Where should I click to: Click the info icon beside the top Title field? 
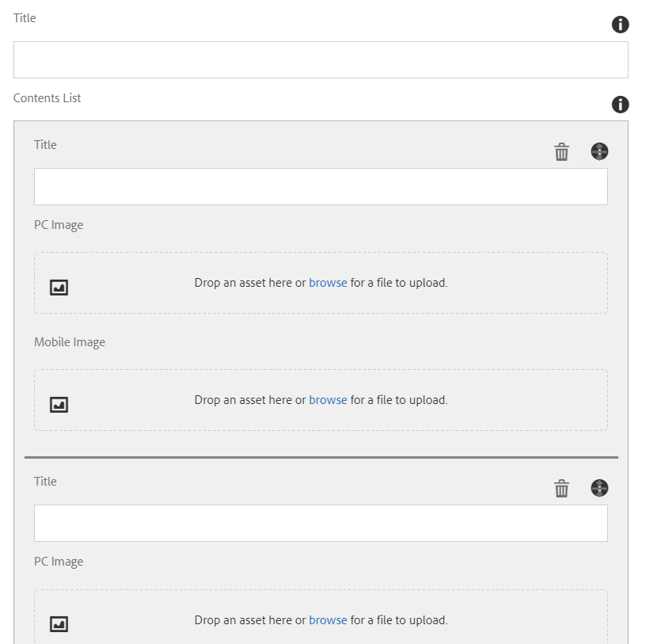click(621, 25)
